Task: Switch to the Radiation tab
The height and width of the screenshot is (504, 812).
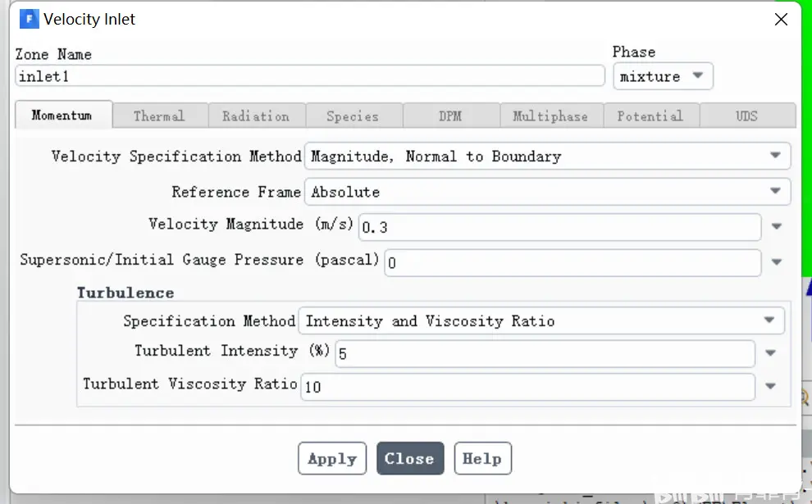Action: point(257,116)
